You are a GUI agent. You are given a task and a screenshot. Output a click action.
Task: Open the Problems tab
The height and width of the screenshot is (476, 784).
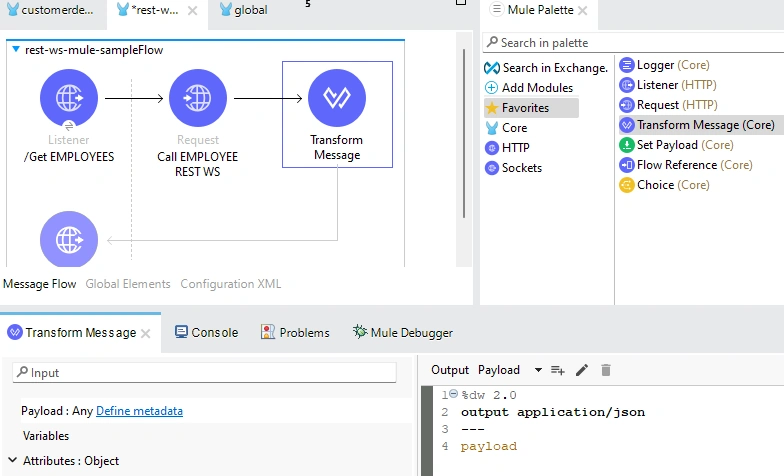click(295, 332)
